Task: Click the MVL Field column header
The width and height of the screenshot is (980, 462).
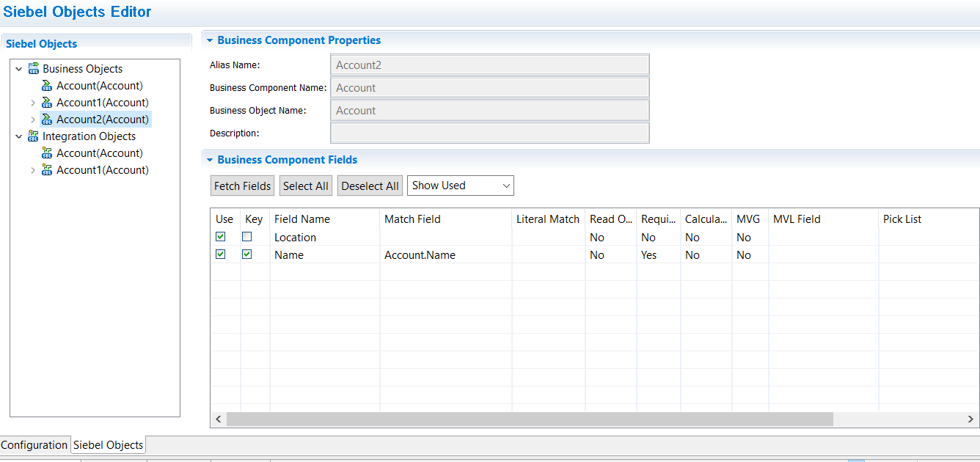Action: pyautogui.click(x=824, y=219)
